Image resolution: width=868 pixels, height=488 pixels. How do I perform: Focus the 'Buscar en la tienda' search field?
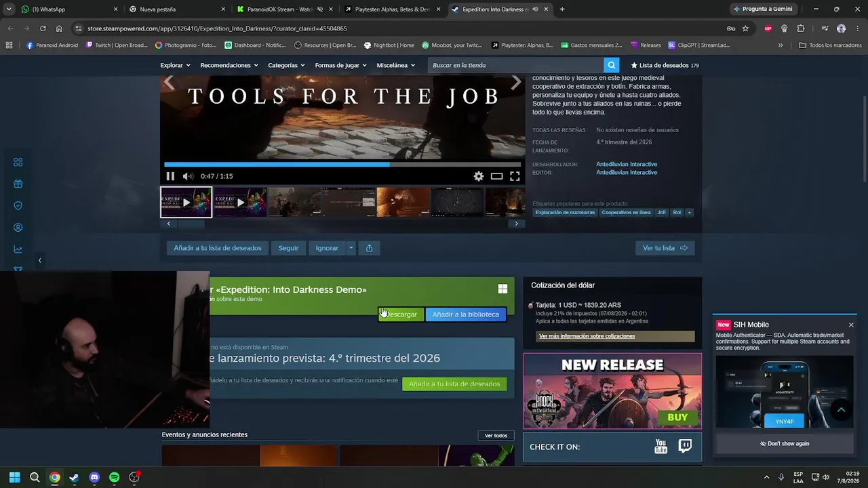pos(516,65)
